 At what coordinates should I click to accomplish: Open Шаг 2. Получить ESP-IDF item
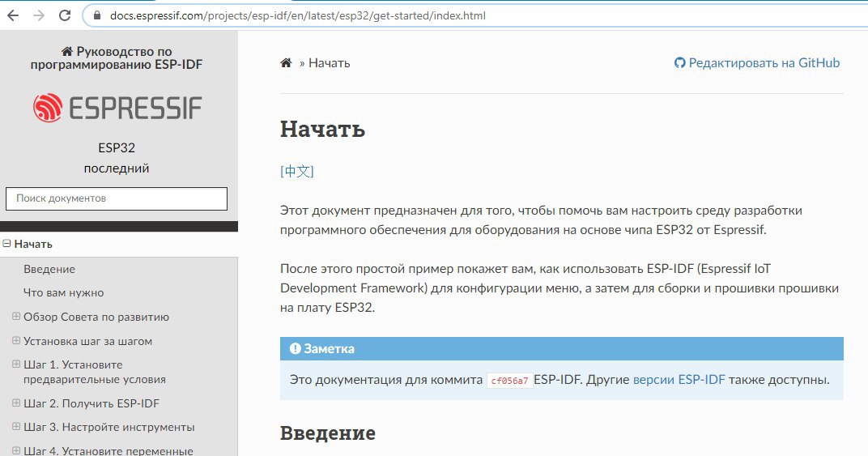[91, 403]
